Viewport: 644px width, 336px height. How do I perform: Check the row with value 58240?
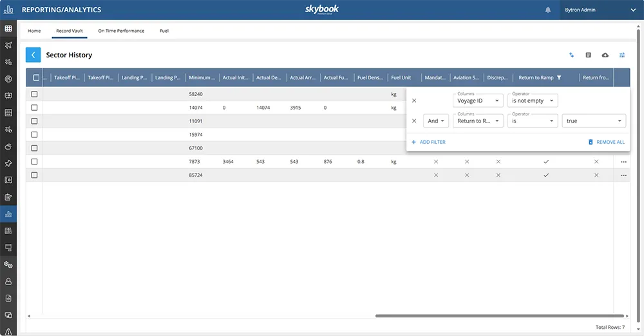click(x=35, y=94)
